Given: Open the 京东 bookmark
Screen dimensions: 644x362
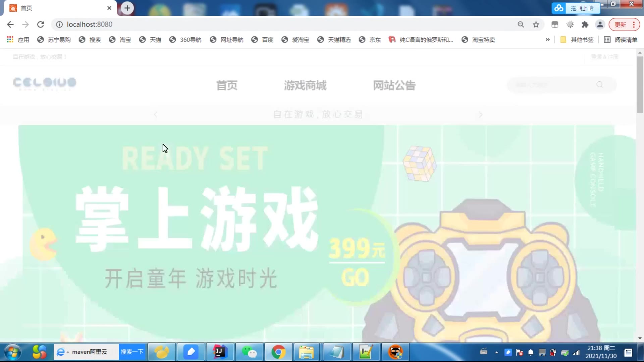Looking at the screenshot, I should [x=370, y=40].
